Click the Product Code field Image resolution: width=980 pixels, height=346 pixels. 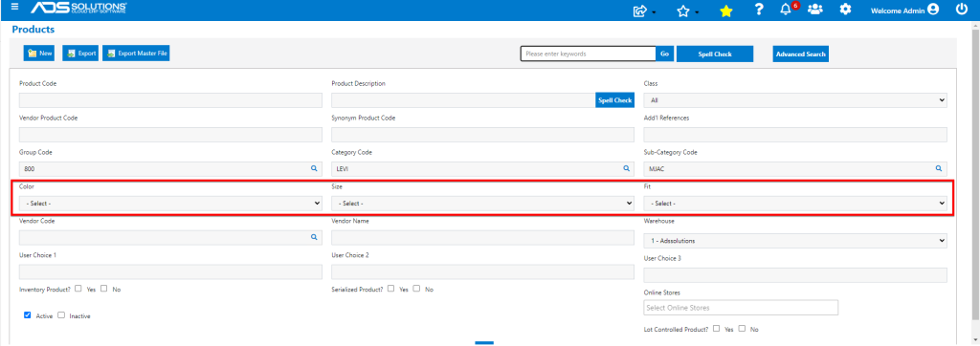[x=170, y=100]
